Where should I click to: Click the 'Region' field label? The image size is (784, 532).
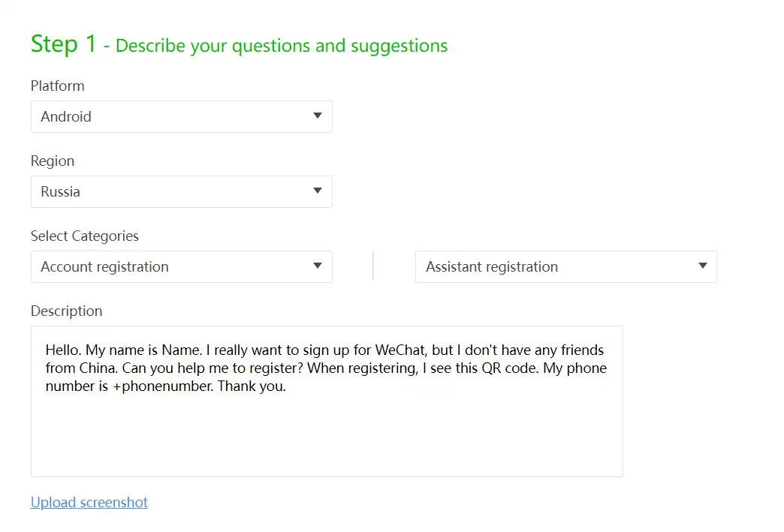click(52, 161)
